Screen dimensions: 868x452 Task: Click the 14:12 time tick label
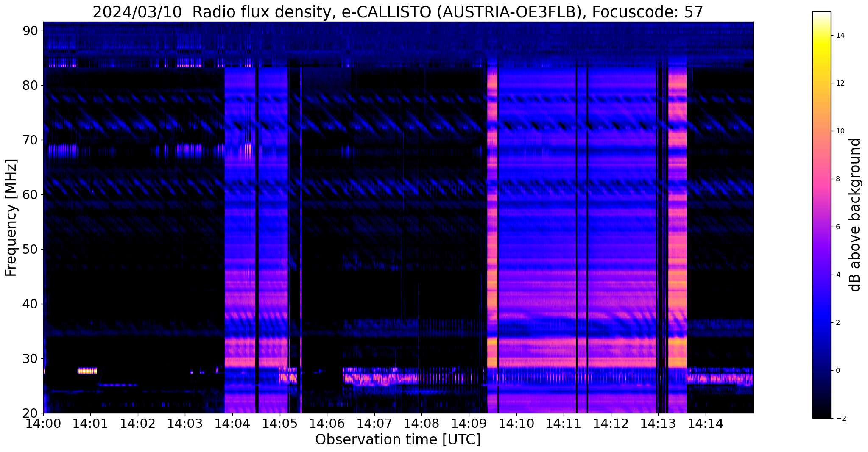coord(611,424)
